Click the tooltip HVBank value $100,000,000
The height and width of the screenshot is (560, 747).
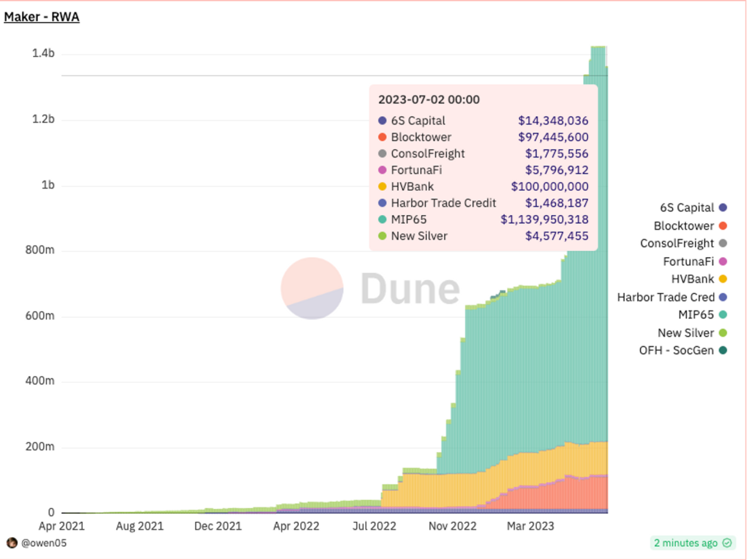550,187
